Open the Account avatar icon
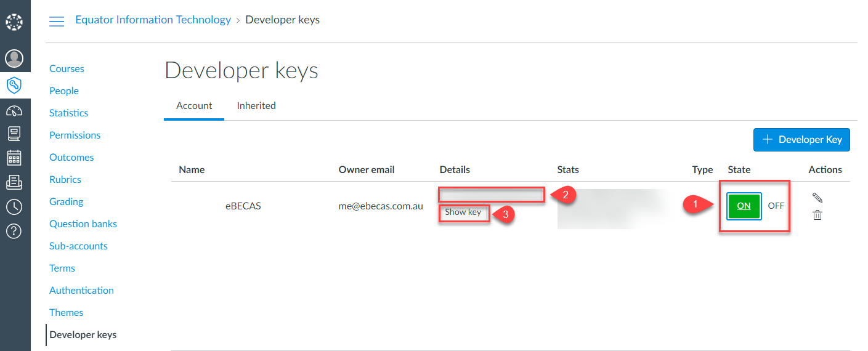The width and height of the screenshot is (868, 351). 14,58
